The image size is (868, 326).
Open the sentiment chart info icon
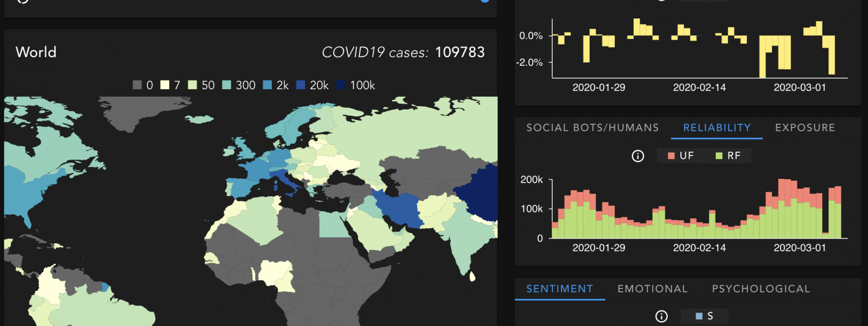(x=661, y=316)
